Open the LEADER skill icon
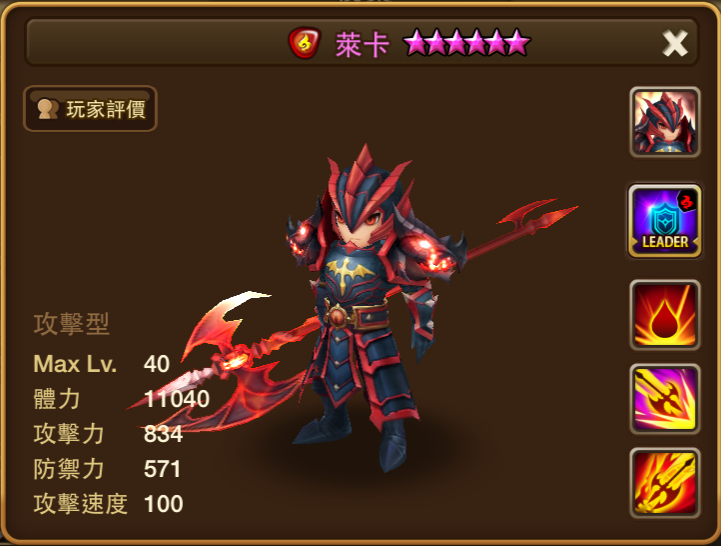721x546 pixels. tap(665, 221)
